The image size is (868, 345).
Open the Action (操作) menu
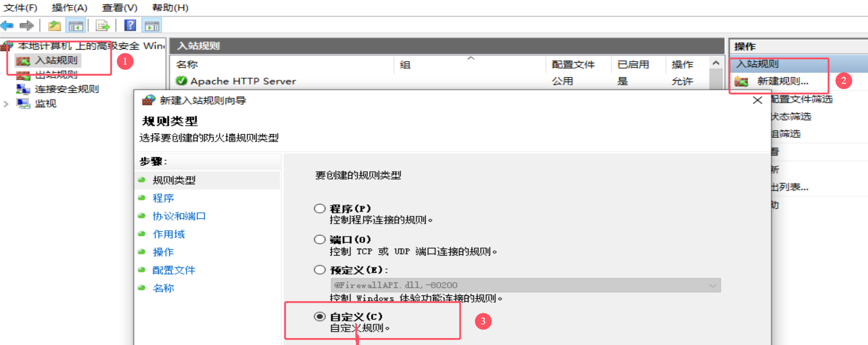70,8
